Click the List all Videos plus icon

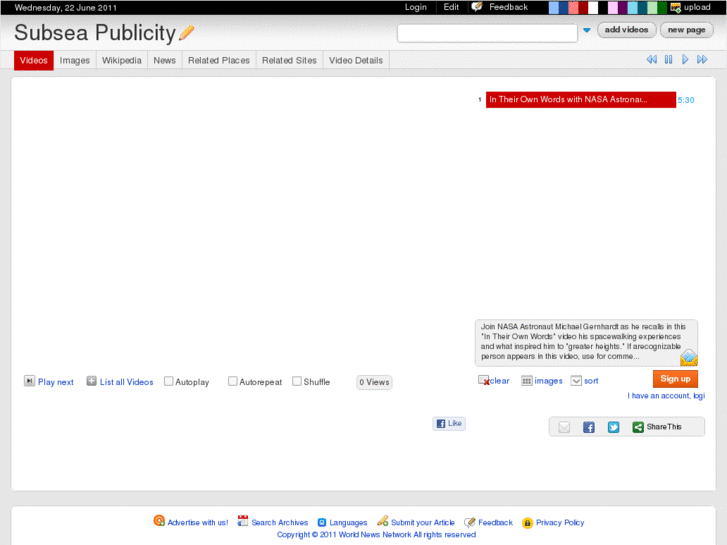[91, 381]
